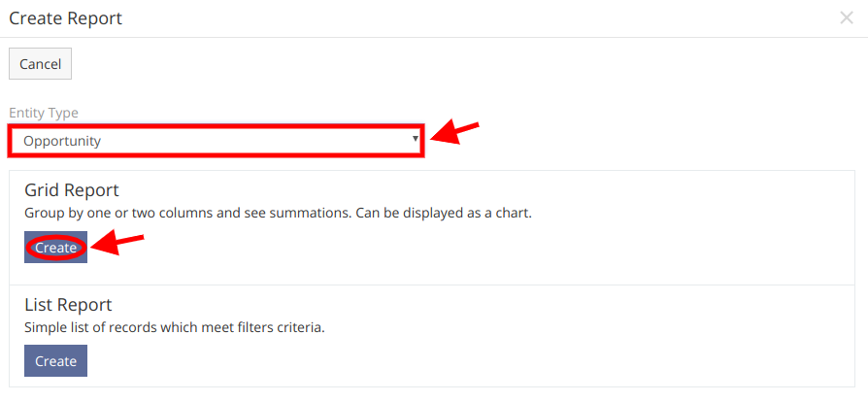Select the Grid Report heading

pyautogui.click(x=72, y=190)
